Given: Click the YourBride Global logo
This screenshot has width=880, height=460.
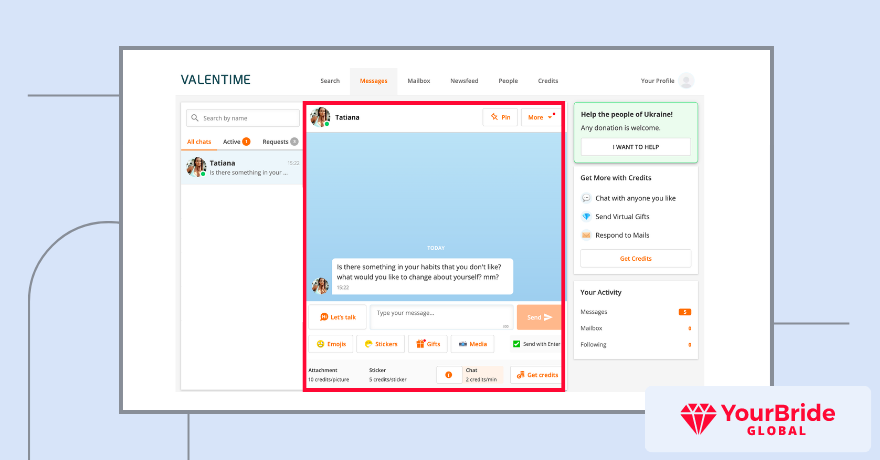Looking at the screenshot, I should coord(758,419).
